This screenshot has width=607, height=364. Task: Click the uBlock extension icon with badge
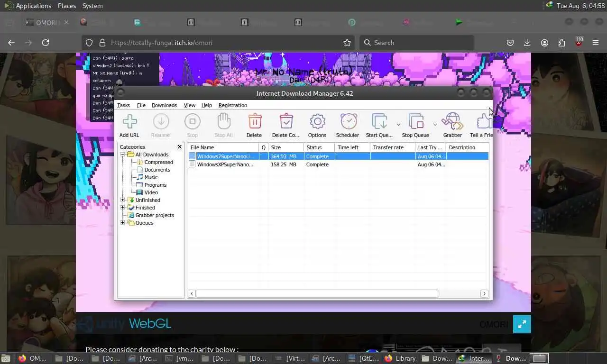point(579,42)
